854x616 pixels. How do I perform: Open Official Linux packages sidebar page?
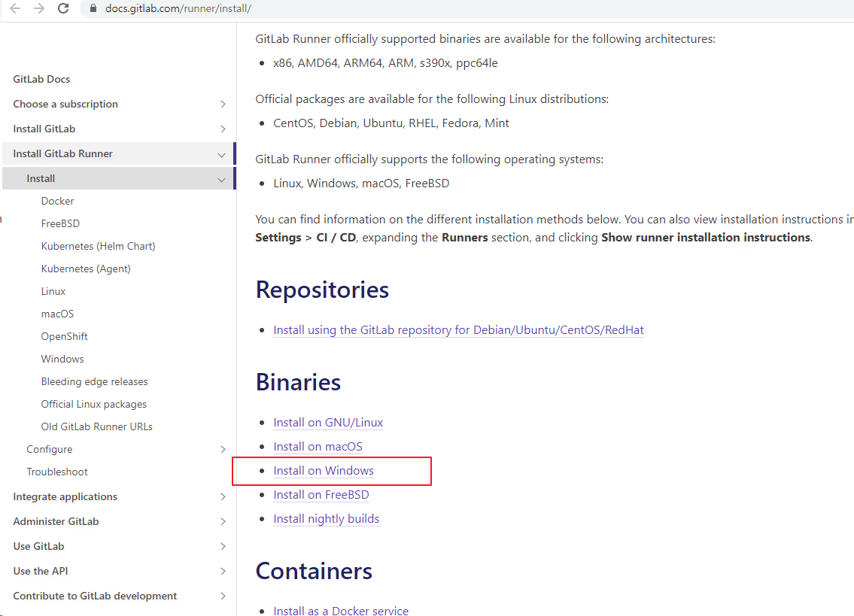tap(94, 404)
